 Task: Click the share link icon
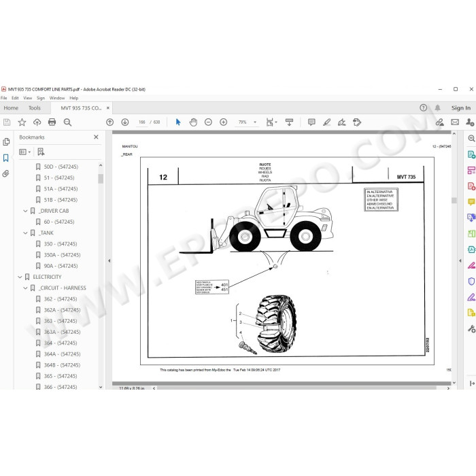[439, 122]
